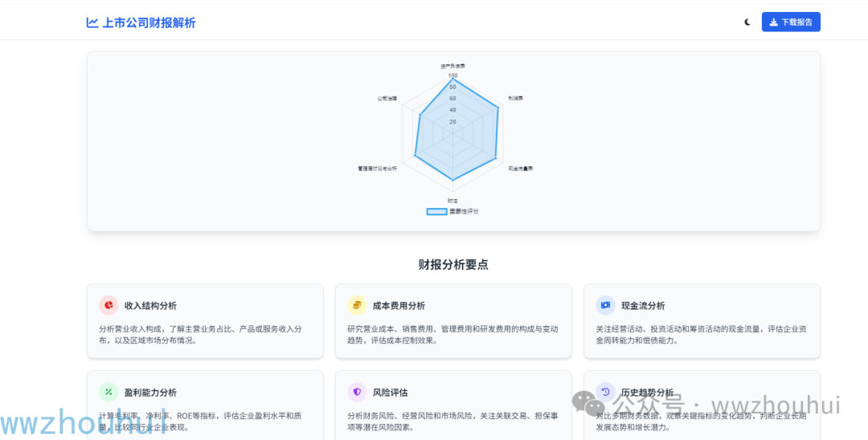Click the 现金流分析 description starting 关注经营活动
868x440 pixels.
[702, 335]
